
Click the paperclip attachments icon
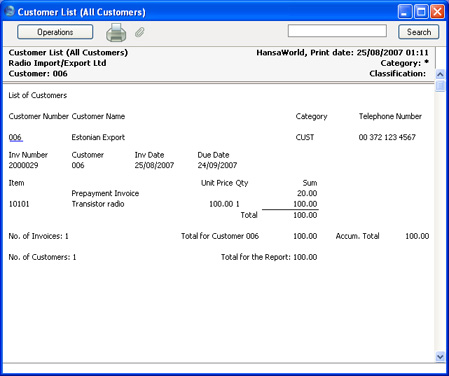(x=140, y=32)
